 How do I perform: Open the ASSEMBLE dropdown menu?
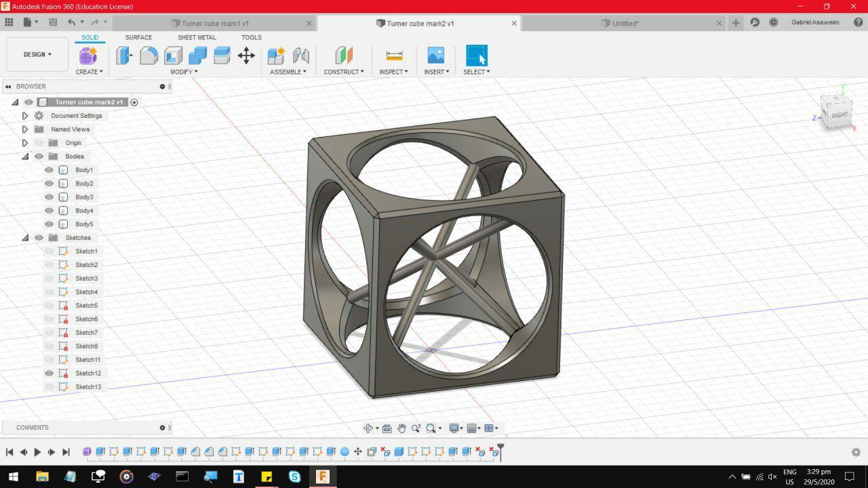pos(288,72)
